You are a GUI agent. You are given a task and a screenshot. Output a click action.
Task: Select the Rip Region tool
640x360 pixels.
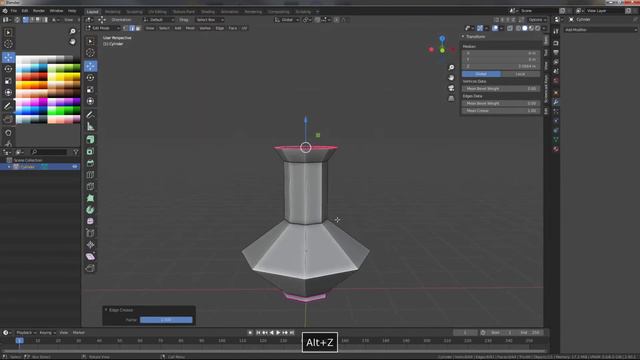pyautogui.click(x=90, y=268)
